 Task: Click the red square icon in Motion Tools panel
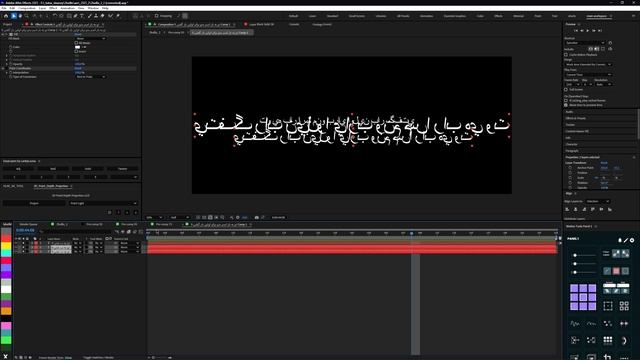616,271
